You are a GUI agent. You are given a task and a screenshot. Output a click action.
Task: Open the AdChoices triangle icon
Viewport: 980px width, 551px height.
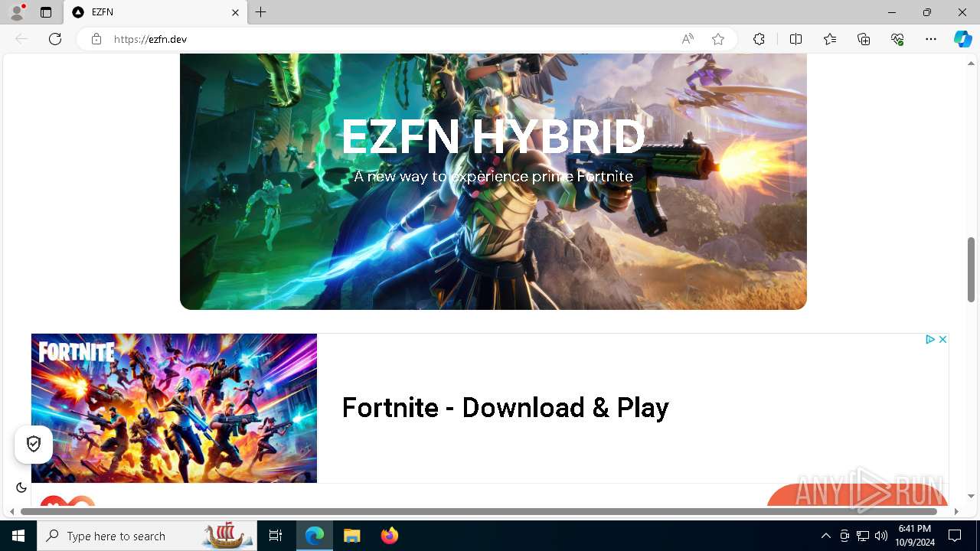click(929, 339)
